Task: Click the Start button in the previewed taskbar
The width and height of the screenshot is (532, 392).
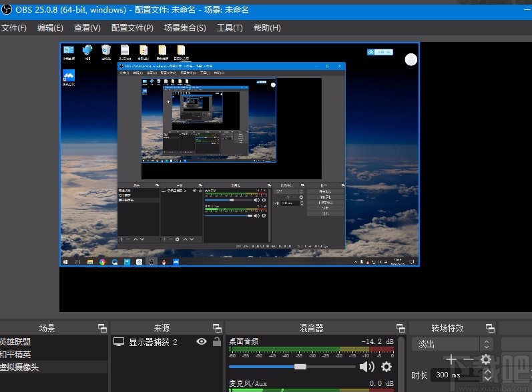Action: 65,262
